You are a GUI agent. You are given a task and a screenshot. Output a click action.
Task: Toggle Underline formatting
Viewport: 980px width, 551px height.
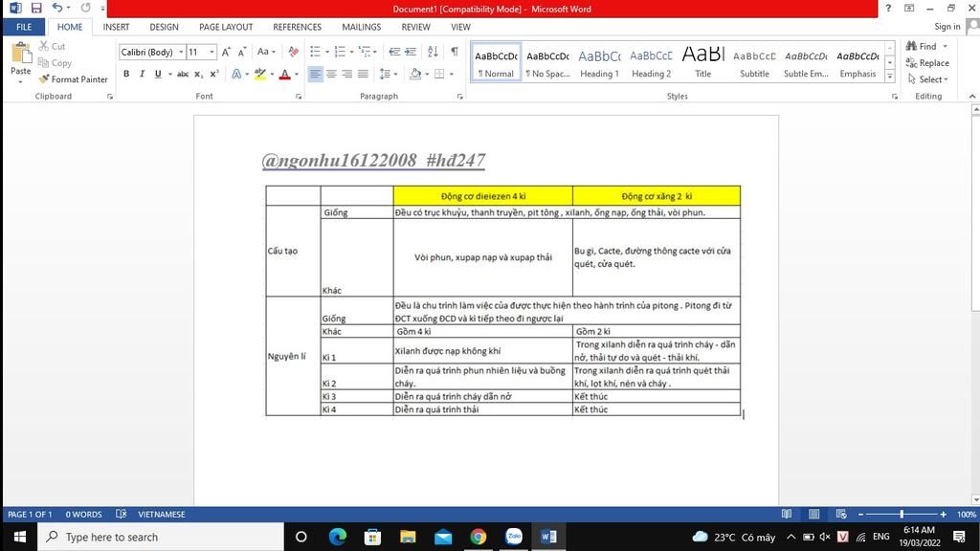[x=158, y=74]
